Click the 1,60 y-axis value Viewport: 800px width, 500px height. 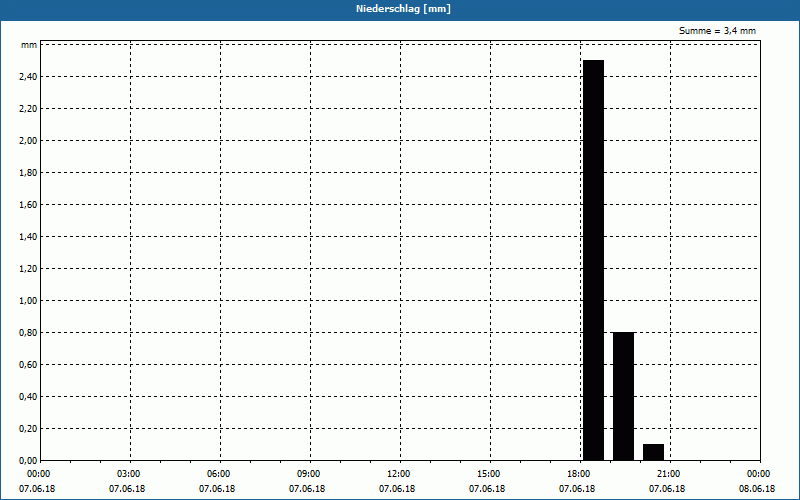point(28,205)
